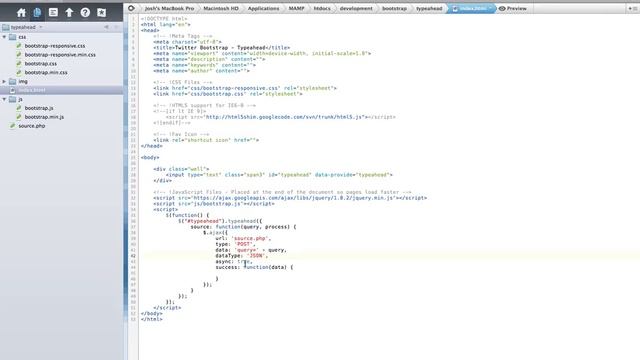Click the Publish up-arrow icon
640x360 pixels.
69,13
